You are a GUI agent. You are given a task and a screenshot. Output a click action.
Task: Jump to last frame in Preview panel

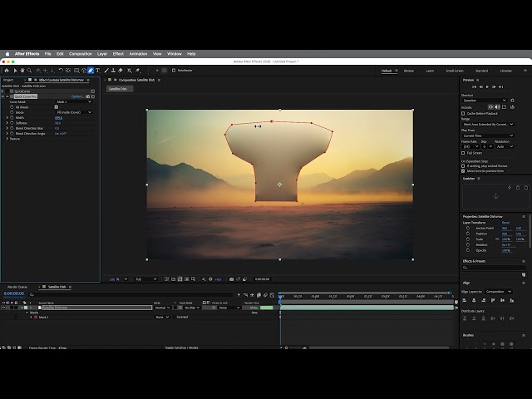tap(501, 86)
